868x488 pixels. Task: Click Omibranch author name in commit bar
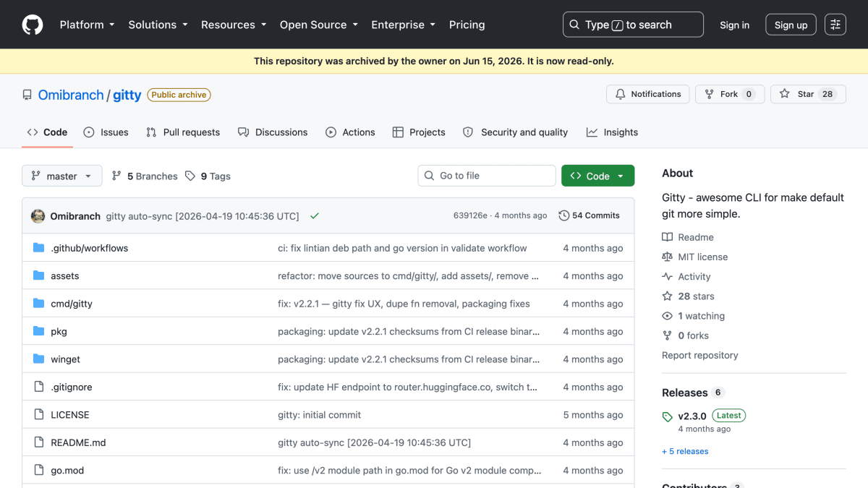75,216
